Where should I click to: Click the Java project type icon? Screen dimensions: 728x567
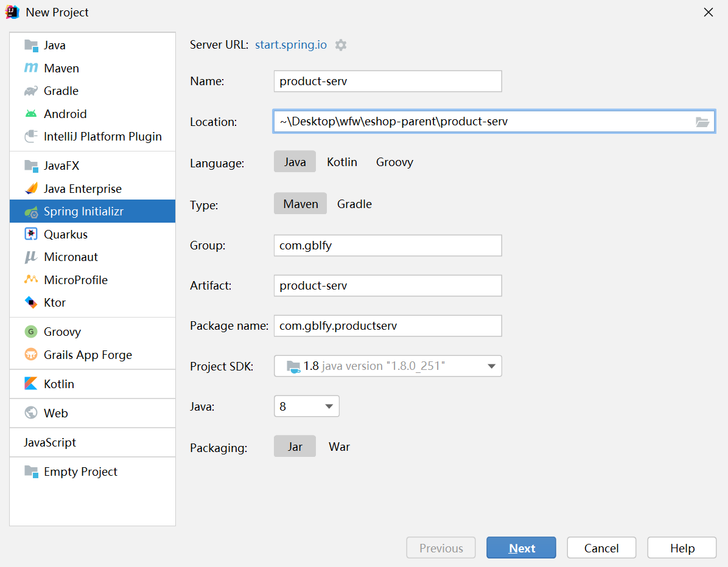click(x=31, y=46)
